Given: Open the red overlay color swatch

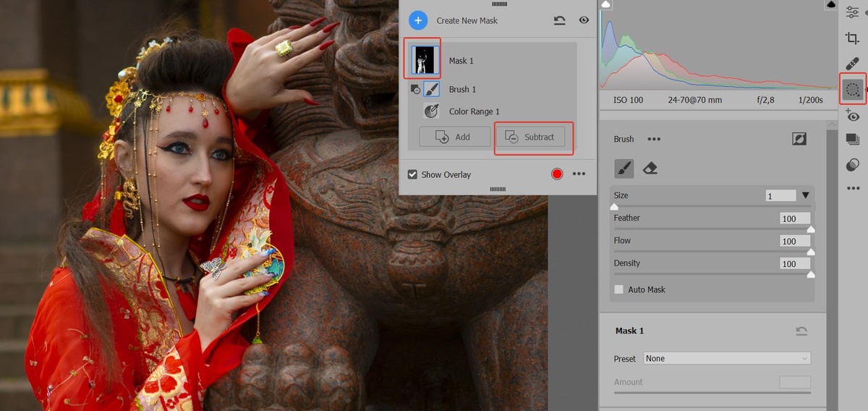Looking at the screenshot, I should [x=557, y=174].
